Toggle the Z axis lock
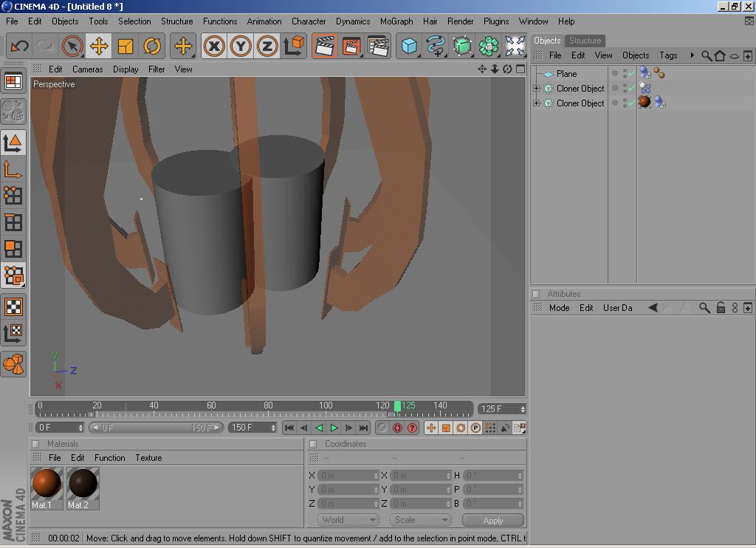This screenshot has width=756, height=548. 267,47
